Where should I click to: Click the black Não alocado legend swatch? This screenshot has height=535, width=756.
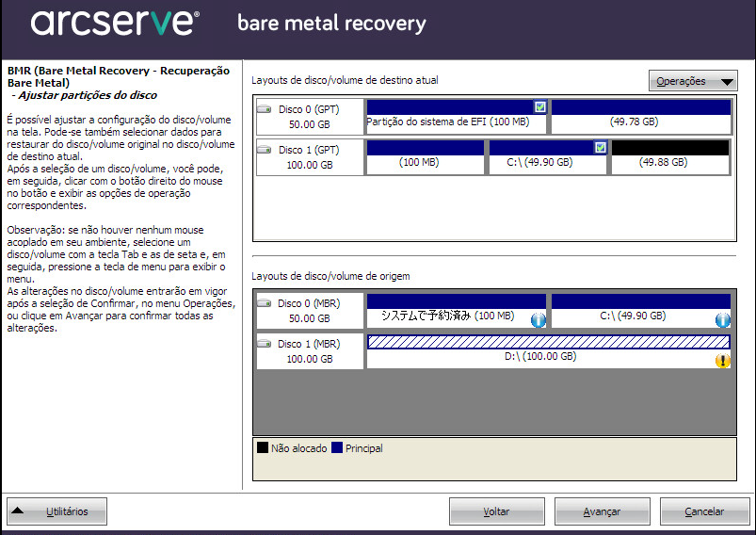(x=263, y=447)
